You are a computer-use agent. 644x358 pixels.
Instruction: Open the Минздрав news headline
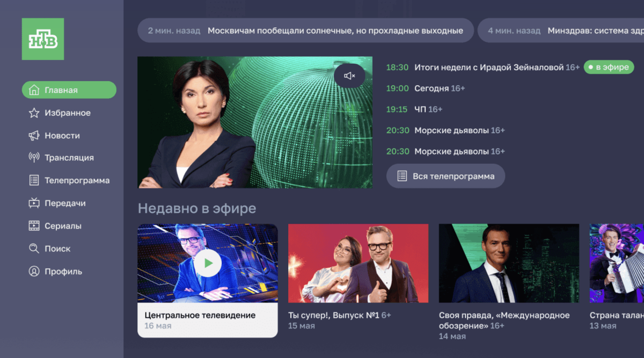coord(561,31)
